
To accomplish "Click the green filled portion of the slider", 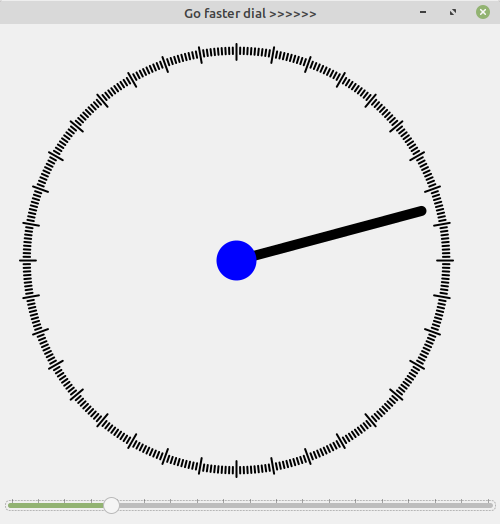I will pyautogui.click(x=56, y=506).
